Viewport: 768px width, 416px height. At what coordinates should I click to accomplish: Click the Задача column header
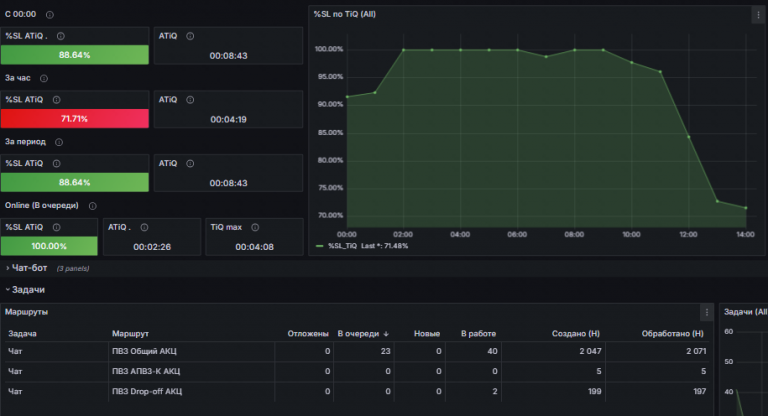tap(23, 334)
